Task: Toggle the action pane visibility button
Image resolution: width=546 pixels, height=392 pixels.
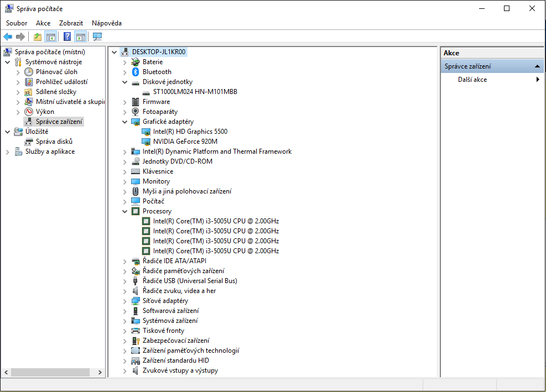Action: point(81,37)
